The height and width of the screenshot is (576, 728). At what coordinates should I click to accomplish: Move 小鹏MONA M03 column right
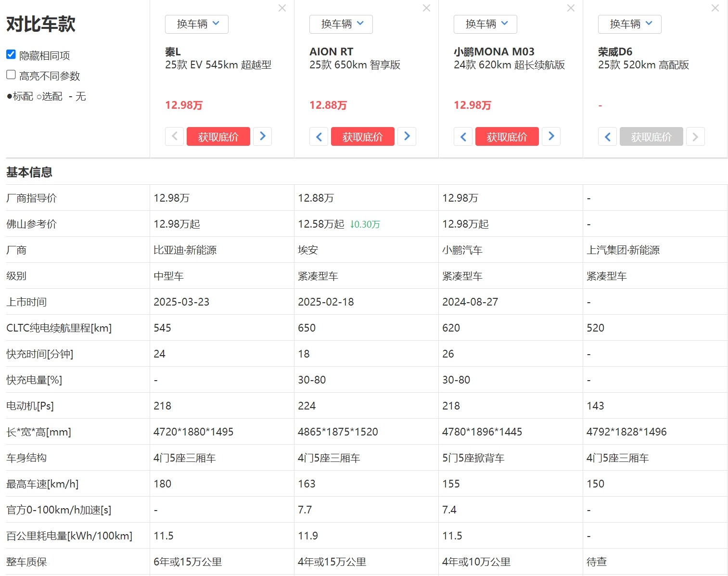pyautogui.click(x=551, y=137)
